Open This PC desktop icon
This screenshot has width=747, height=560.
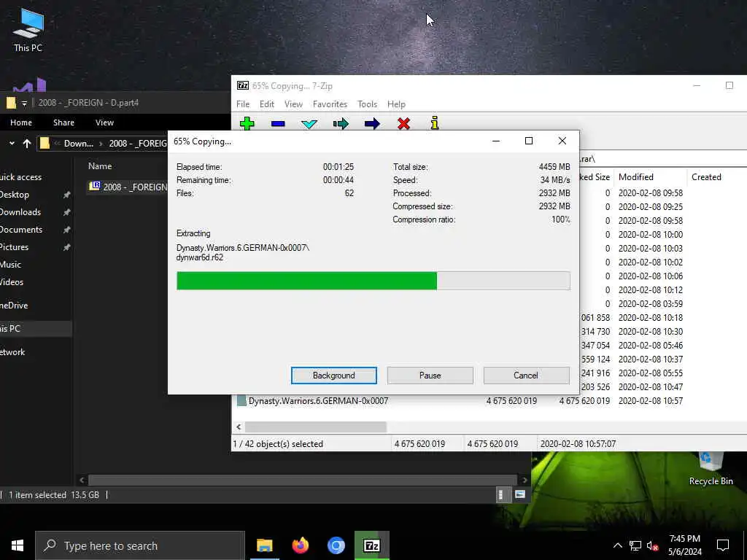tap(28, 30)
